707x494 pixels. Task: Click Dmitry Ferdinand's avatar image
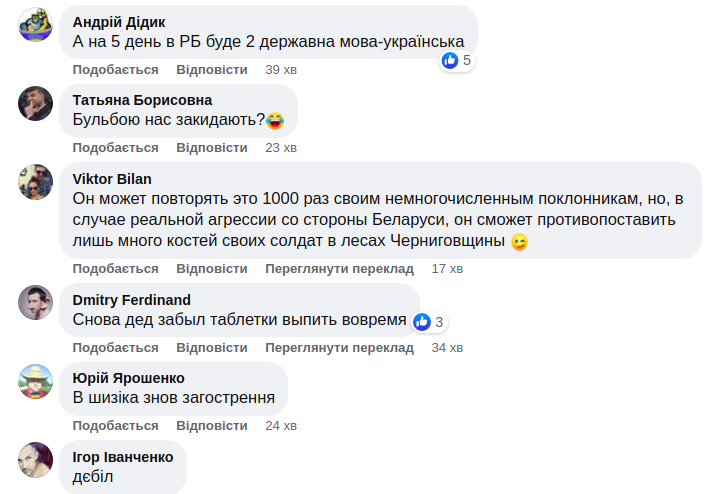click(x=36, y=302)
